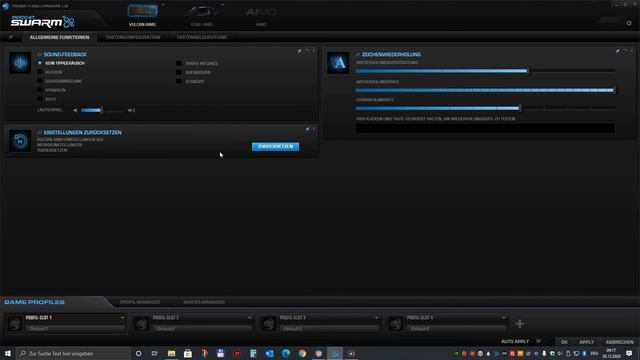Open Microsoft Edge from the taskbar

point(286,353)
